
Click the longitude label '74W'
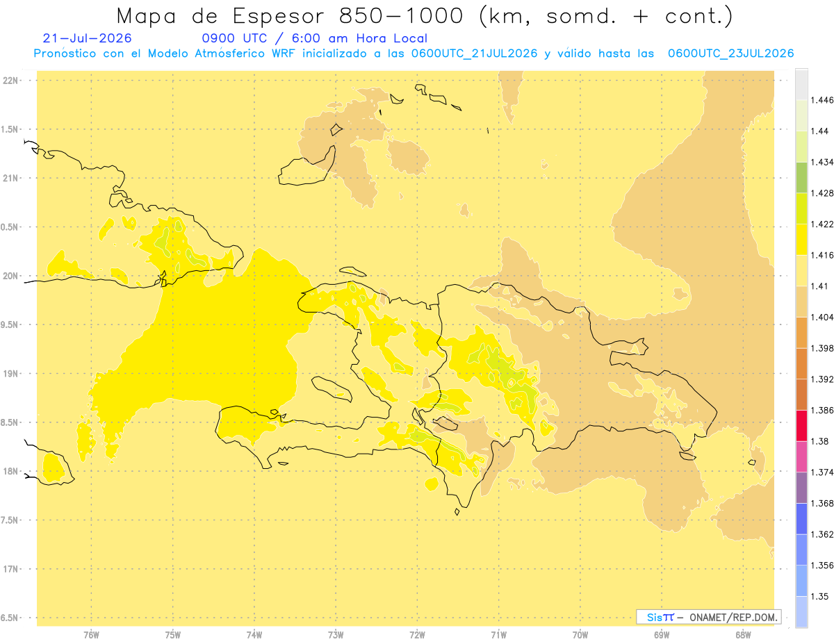254,635
